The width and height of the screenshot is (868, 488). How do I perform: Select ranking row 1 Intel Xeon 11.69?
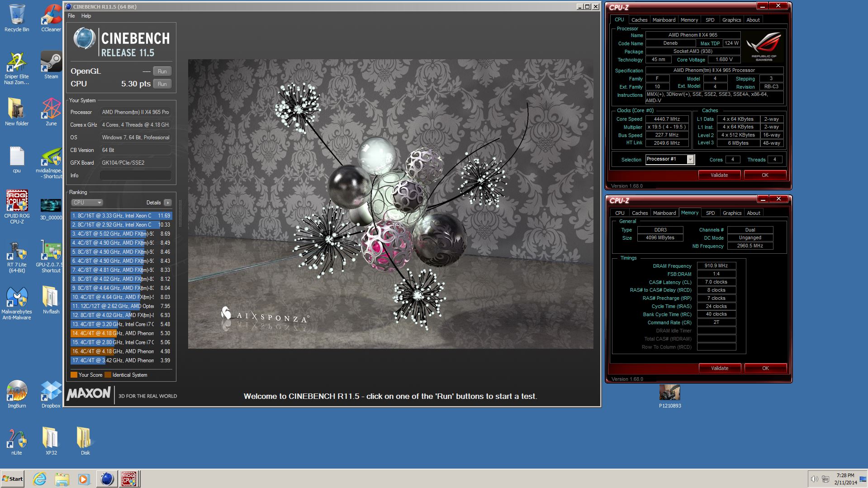tap(121, 216)
